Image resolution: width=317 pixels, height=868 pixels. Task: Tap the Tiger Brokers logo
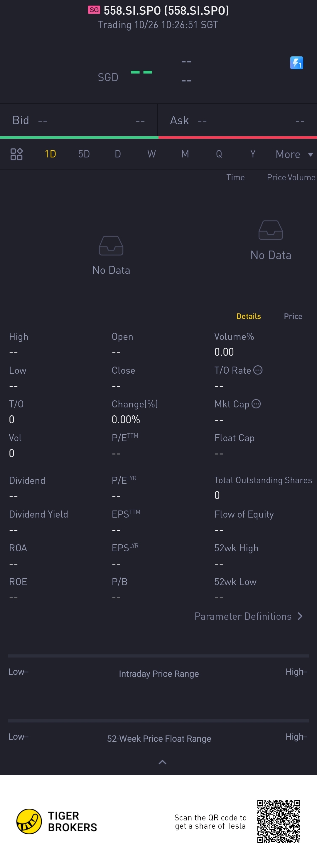29,821
